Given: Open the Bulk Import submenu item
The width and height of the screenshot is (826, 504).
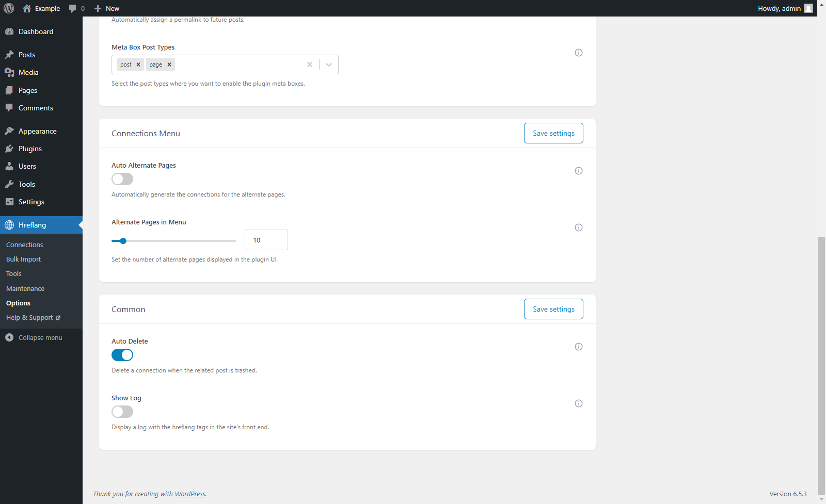Looking at the screenshot, I should (23, 259).
